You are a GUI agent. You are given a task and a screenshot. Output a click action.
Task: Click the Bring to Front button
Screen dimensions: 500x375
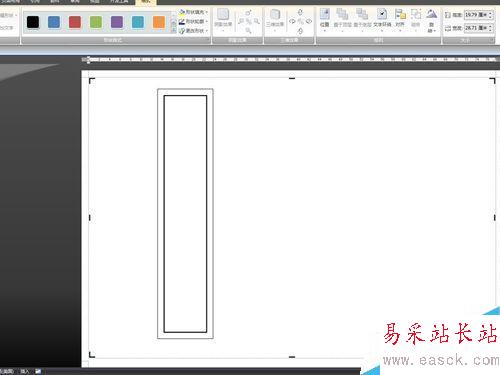point(342,19)
